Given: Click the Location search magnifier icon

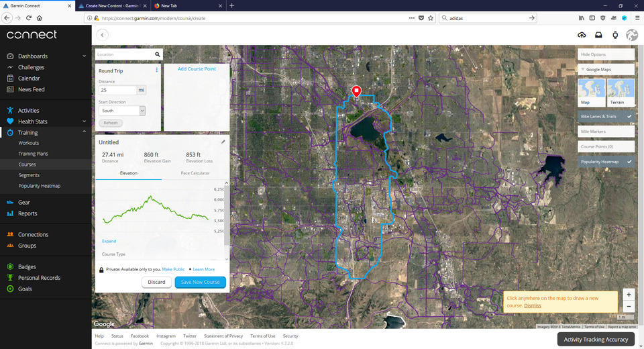Looking at the screenshot, I should pyautogui.click(x=158, y=54).
